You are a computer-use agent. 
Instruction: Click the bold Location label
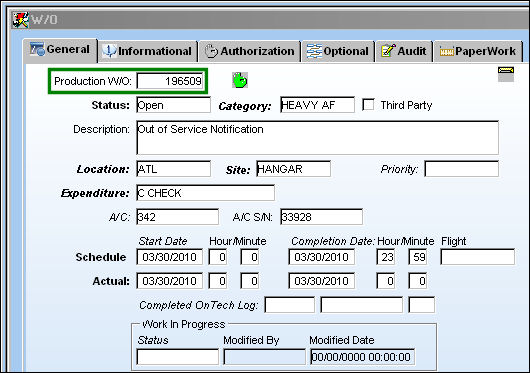pos(103,169)
